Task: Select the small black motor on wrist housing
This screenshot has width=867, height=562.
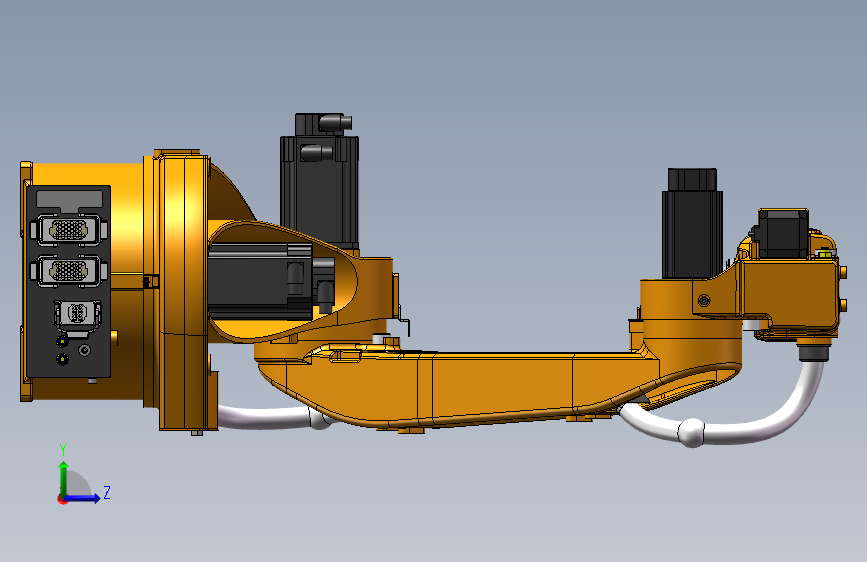Action: pos(783,234)
